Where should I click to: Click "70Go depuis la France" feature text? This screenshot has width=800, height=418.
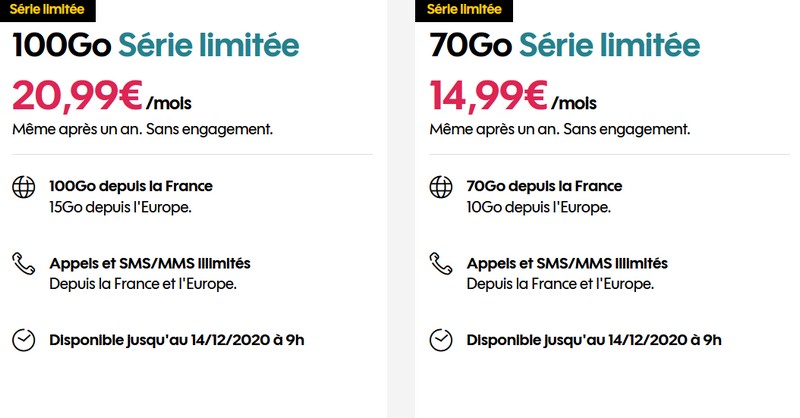click(x=544, y=186)
